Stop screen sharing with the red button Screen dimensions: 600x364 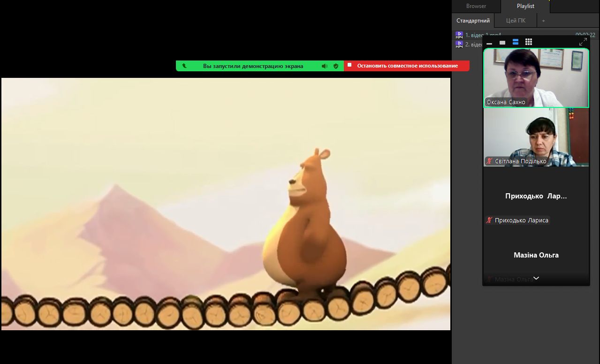click(407, 66)
